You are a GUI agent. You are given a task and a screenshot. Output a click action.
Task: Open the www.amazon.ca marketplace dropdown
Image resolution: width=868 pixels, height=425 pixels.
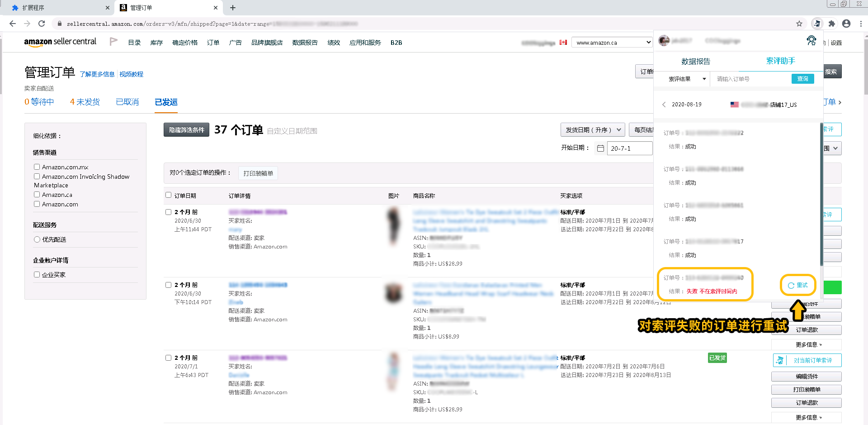click(613, 43)
